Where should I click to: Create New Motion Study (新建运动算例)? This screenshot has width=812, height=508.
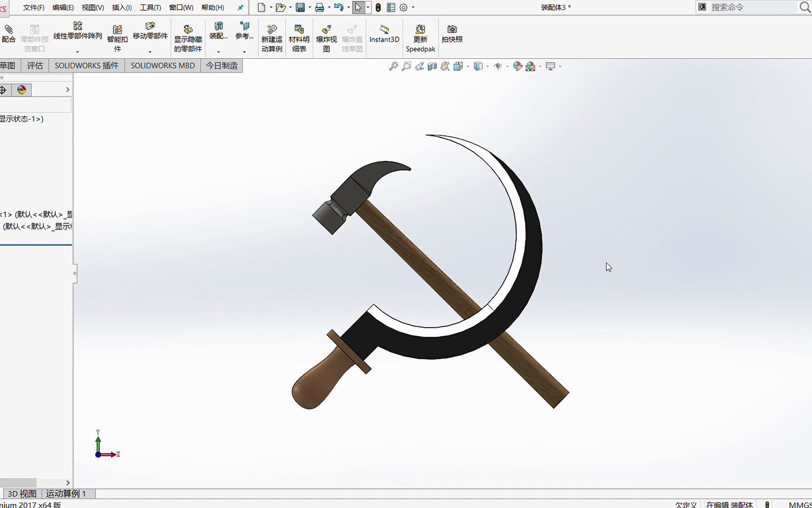[x=272, y=38]
